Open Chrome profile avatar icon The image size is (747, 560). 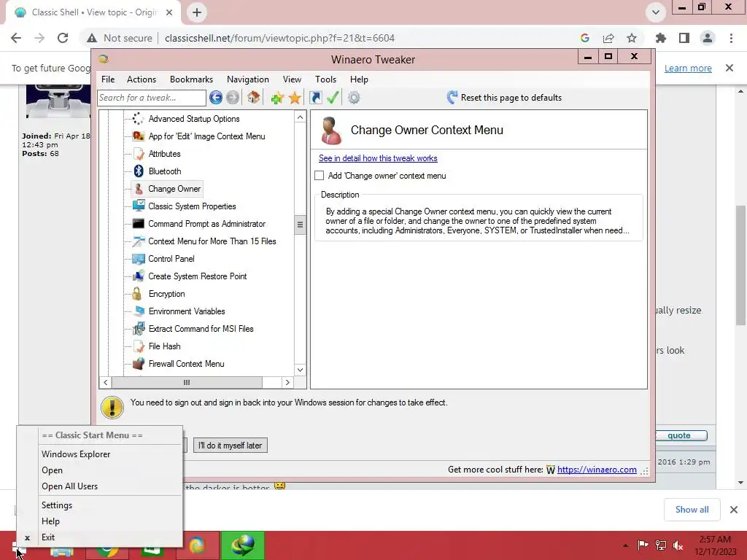point(708,38)
